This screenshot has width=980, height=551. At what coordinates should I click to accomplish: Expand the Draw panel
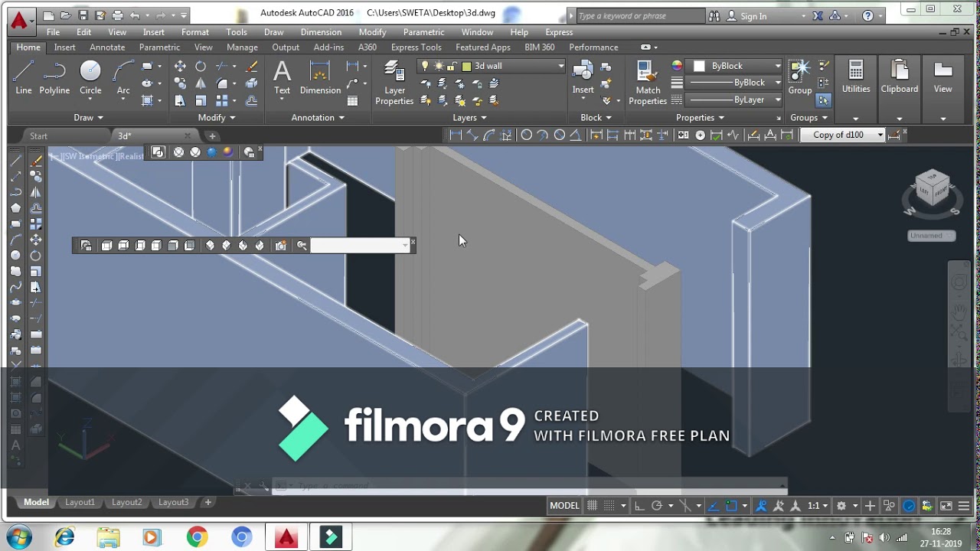tap(88, 117)
